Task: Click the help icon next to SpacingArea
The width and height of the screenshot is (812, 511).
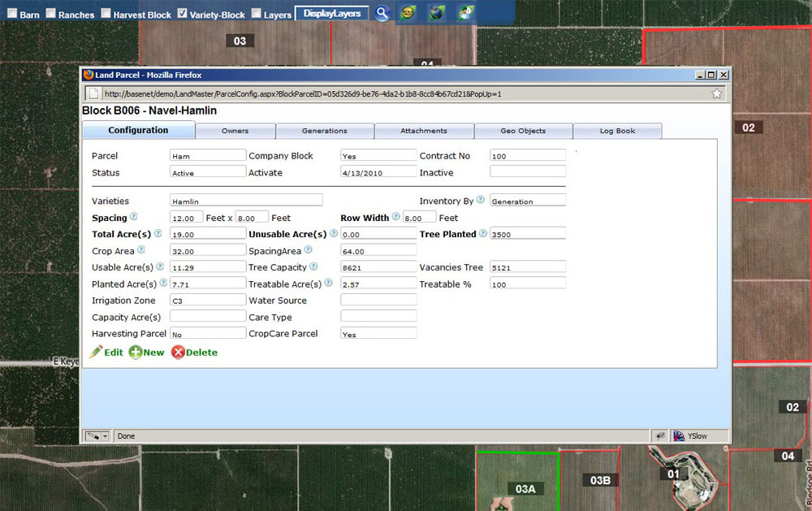Action: click(x=308, y=249)
